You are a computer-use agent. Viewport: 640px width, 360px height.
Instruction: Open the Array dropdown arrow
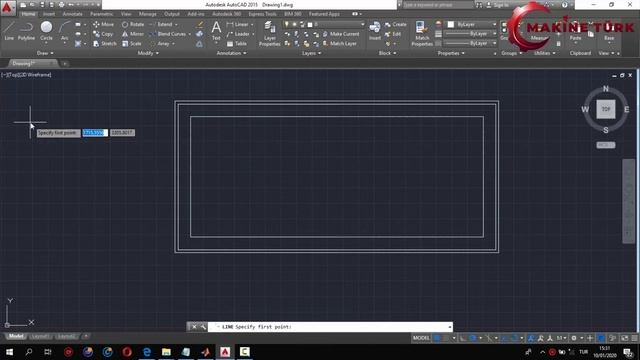pos(173,44)
